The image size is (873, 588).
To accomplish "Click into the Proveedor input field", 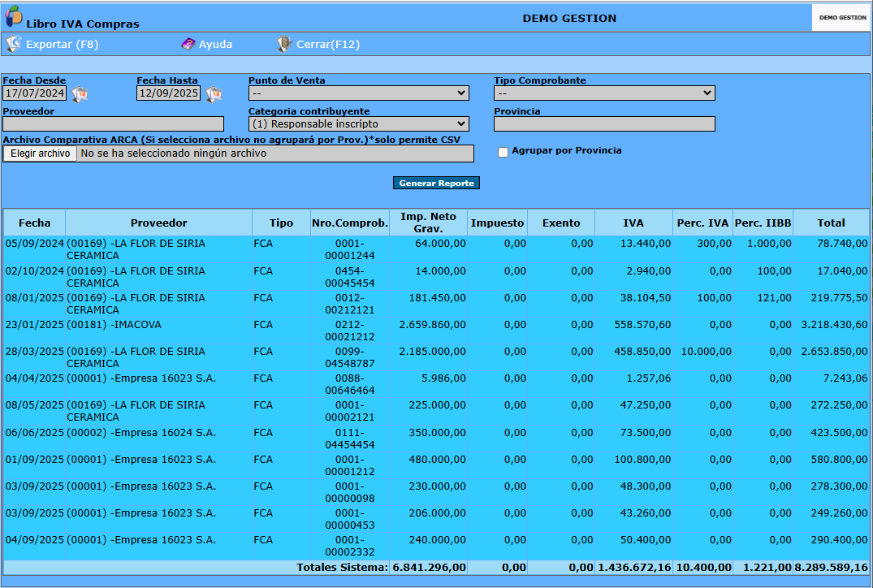I will (x=113, y=123).
